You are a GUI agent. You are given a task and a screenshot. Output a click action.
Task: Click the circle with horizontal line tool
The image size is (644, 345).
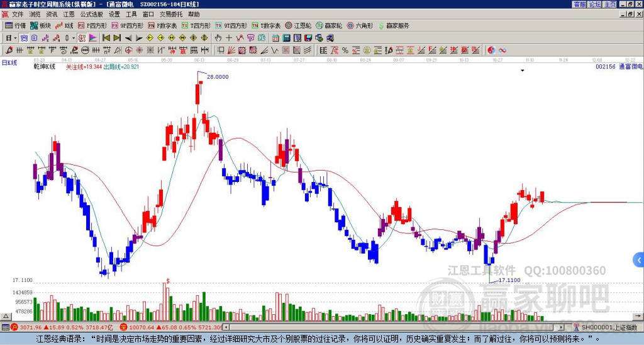(85, 50)
